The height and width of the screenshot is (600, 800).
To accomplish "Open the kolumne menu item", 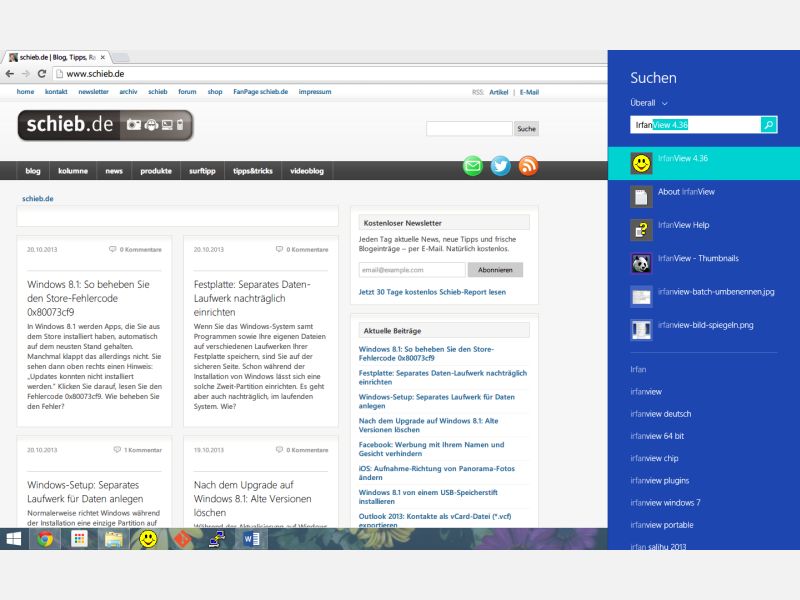I will [73, 171].
